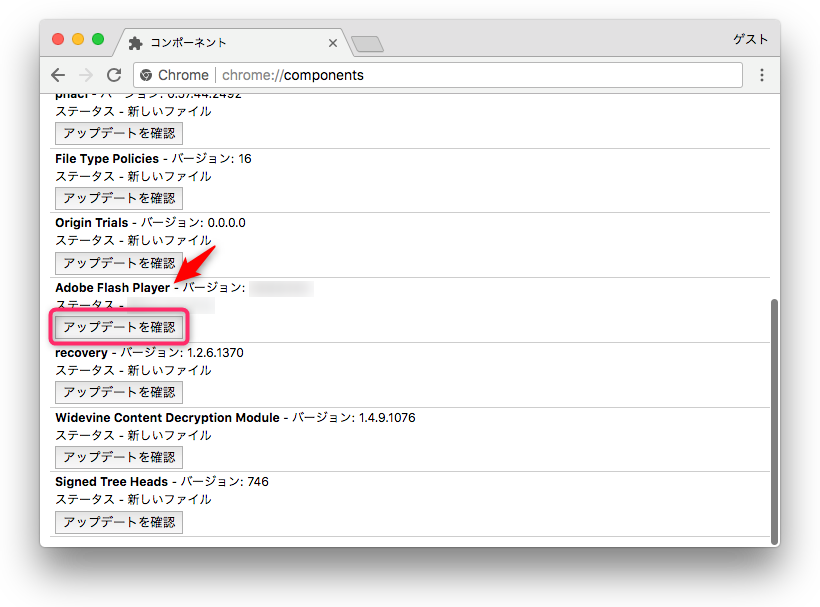820x607 pixels.
Task: Click the topmost partially hidden component's update button
Action: coord(119,133)
